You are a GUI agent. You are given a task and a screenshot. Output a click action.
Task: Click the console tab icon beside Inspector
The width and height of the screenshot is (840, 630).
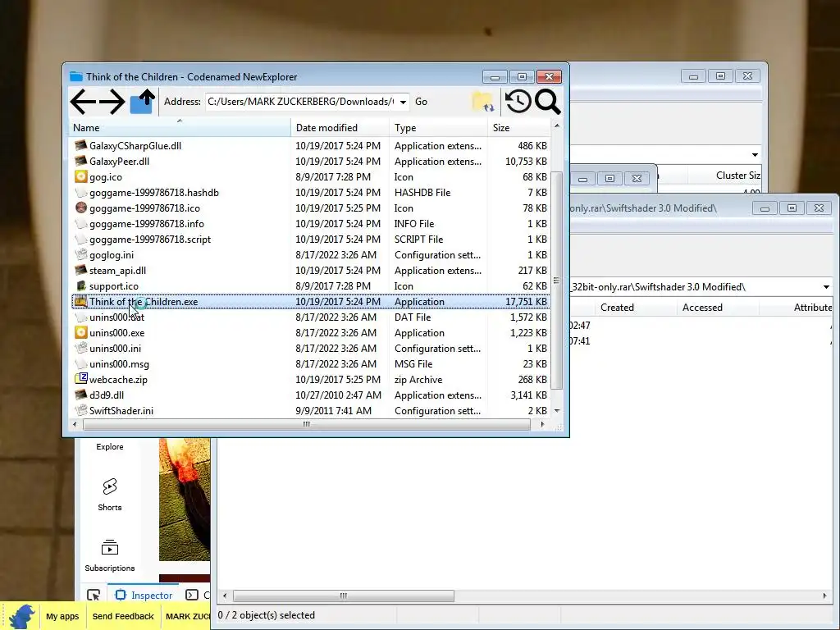tap(192, 595)
